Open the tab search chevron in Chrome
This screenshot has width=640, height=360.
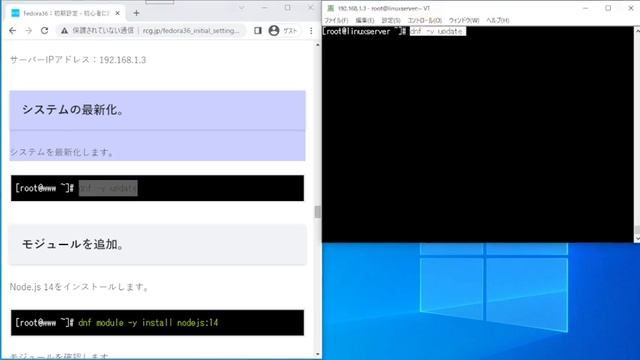tap(242, 7)
